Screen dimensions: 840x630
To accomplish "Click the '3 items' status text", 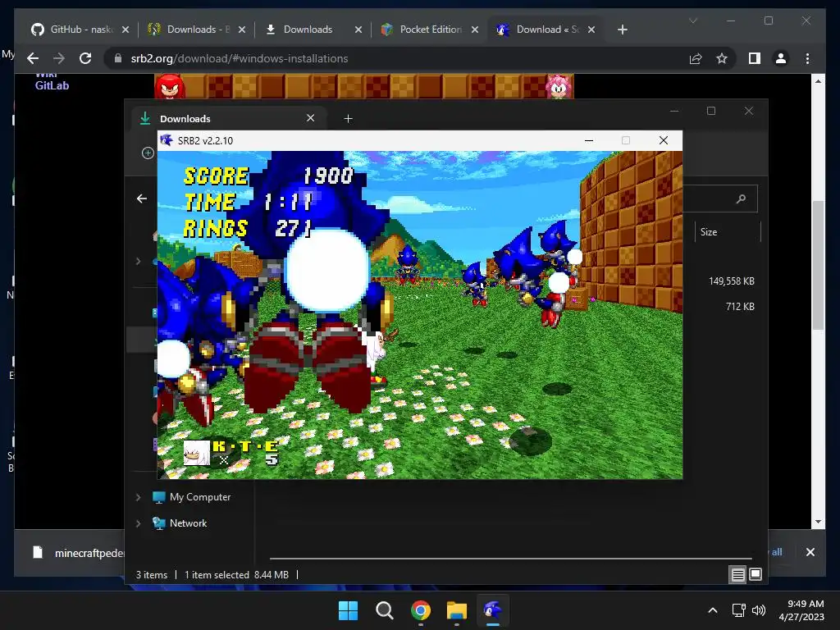I will click(151, 575).
